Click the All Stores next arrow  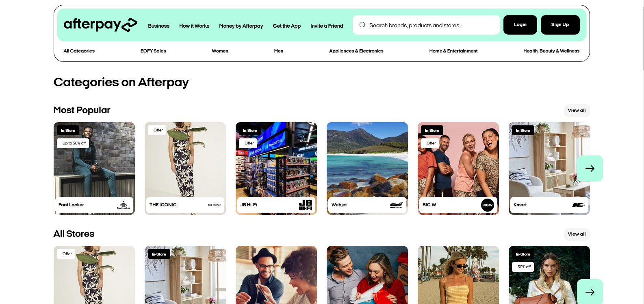coord(590,292)
